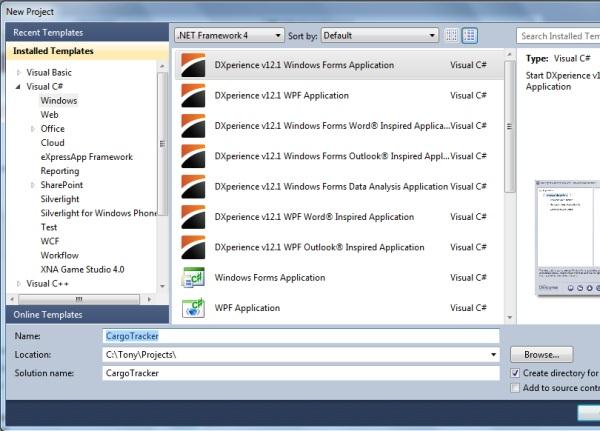Image resolution: width=600 pixels, height=431 pixels.
Task: Click the Search Installed Templates box
Action: (558, 36)
